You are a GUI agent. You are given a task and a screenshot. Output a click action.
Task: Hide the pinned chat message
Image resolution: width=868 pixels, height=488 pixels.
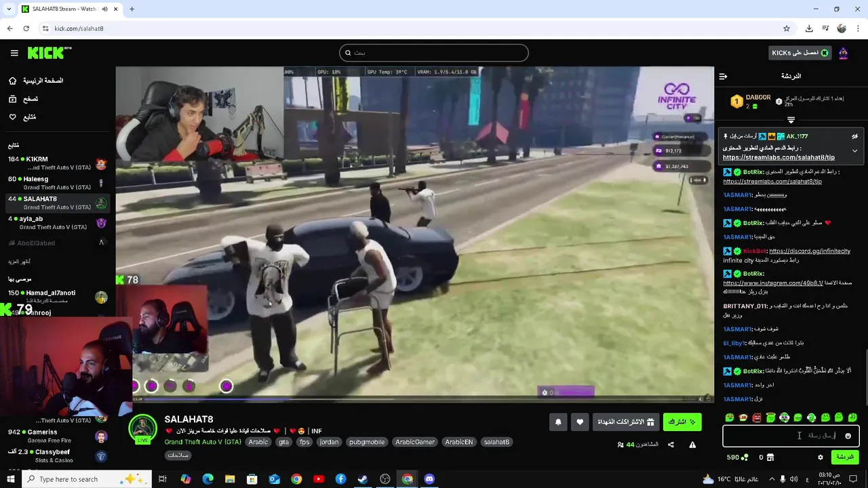click(855, 136)
